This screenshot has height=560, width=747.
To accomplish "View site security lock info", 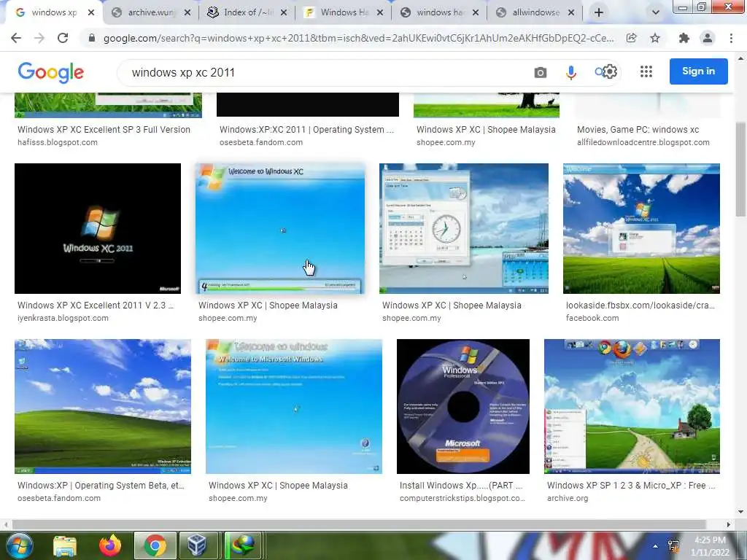I will point(91,38).
